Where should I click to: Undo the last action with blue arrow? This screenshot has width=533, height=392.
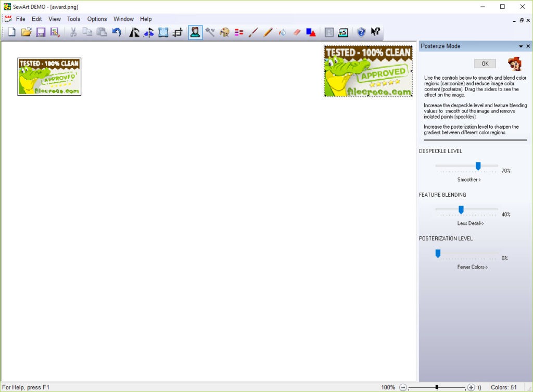pos(117,32)
